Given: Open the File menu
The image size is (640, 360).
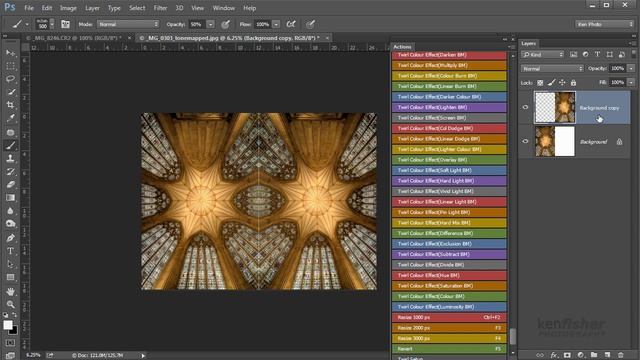Looking at the screenshot, I should coord(29,8).
